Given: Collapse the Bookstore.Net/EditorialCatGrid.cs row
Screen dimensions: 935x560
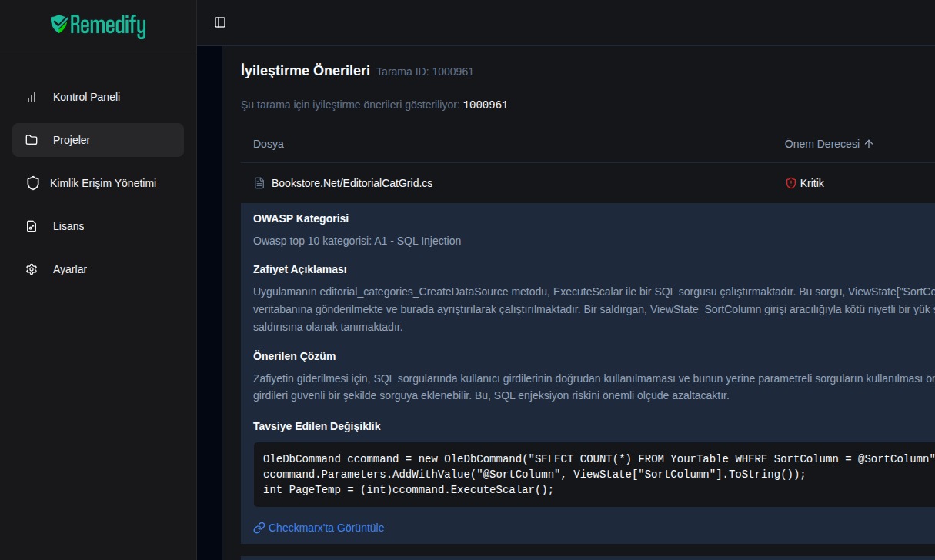Looking at the screenshot, I should [x=352, y=183].
